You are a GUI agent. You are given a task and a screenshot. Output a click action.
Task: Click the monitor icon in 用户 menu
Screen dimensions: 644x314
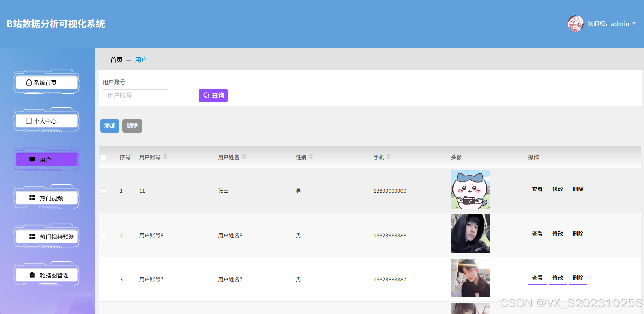32,160
